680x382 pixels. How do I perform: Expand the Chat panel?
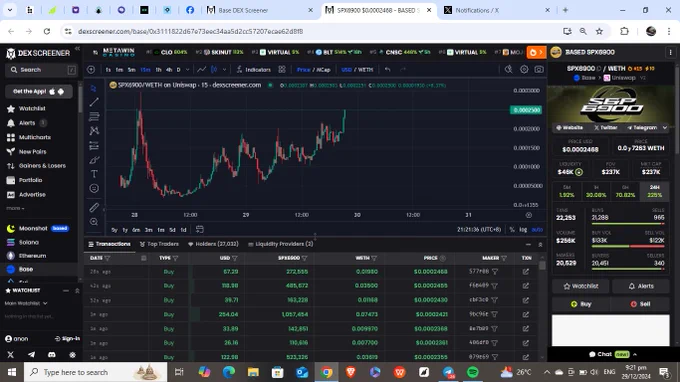613,354
